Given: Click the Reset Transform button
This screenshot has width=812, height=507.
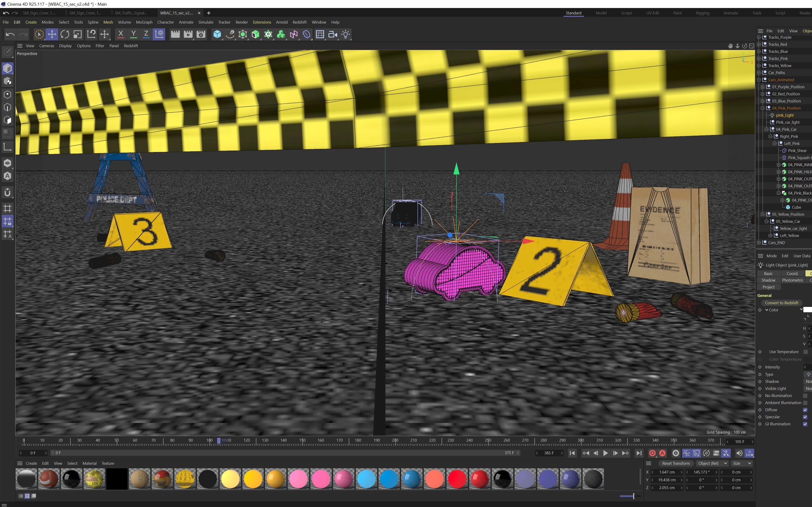Looking at the screenshot, I should coord(676,463).
